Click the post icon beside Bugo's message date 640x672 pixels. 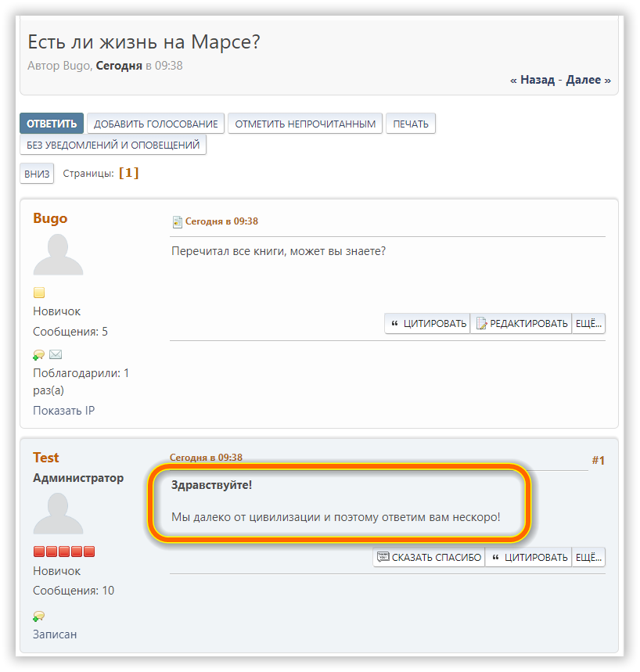177,221
